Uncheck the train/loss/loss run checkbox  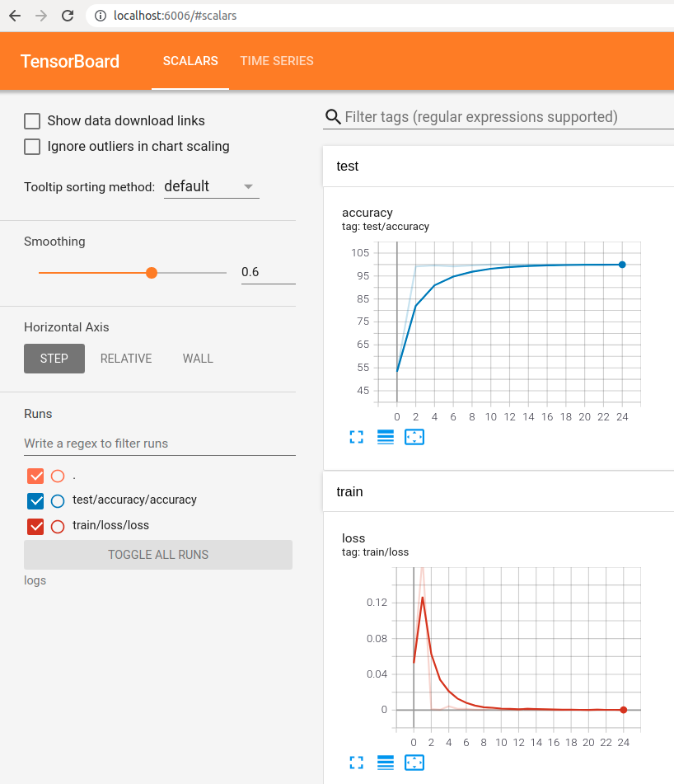(35, 526)
